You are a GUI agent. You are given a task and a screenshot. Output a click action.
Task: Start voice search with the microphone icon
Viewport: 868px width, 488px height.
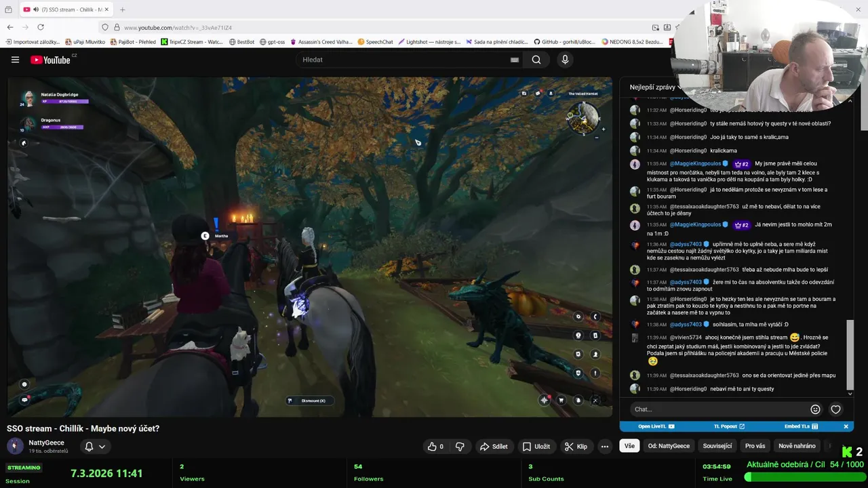565,60
